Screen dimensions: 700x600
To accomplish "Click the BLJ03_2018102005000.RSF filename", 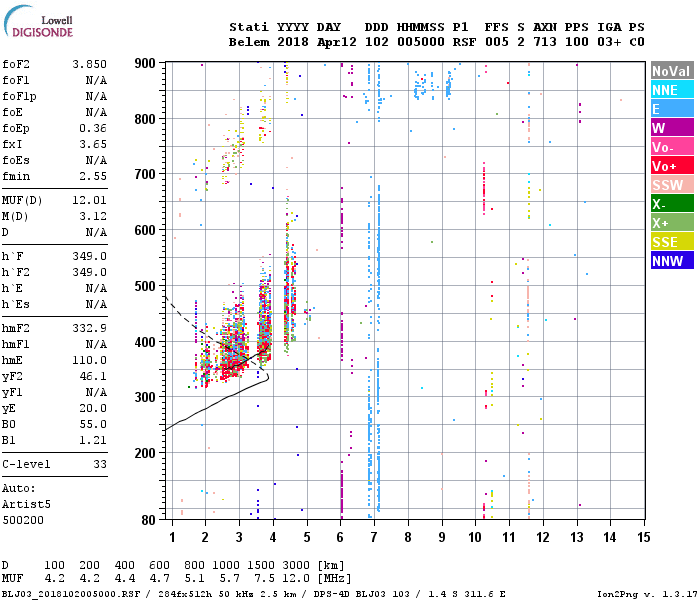I will pyautogui.click(x=71, y=594).
